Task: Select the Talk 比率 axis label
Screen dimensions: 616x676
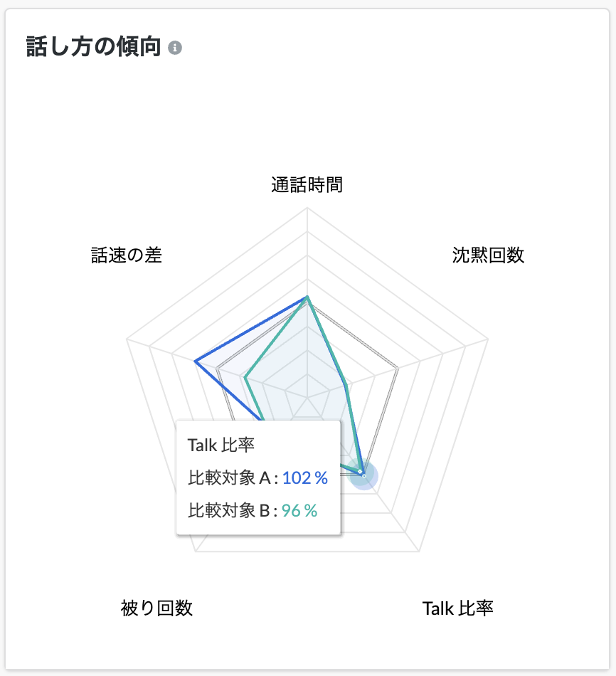Action: [458, 608]
